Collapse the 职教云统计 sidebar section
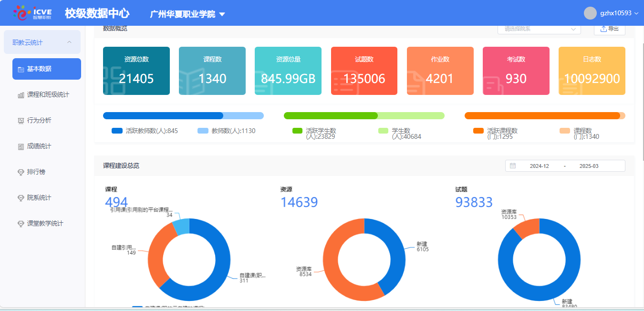The height and width of the screenshot is (311, 644). [x=42, y=42]
